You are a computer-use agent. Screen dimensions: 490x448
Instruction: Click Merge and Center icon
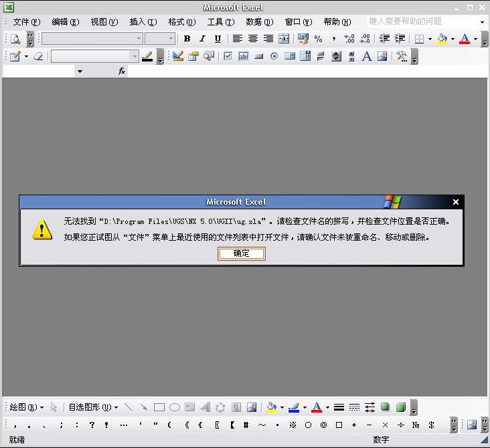click(x=284, y=39)
